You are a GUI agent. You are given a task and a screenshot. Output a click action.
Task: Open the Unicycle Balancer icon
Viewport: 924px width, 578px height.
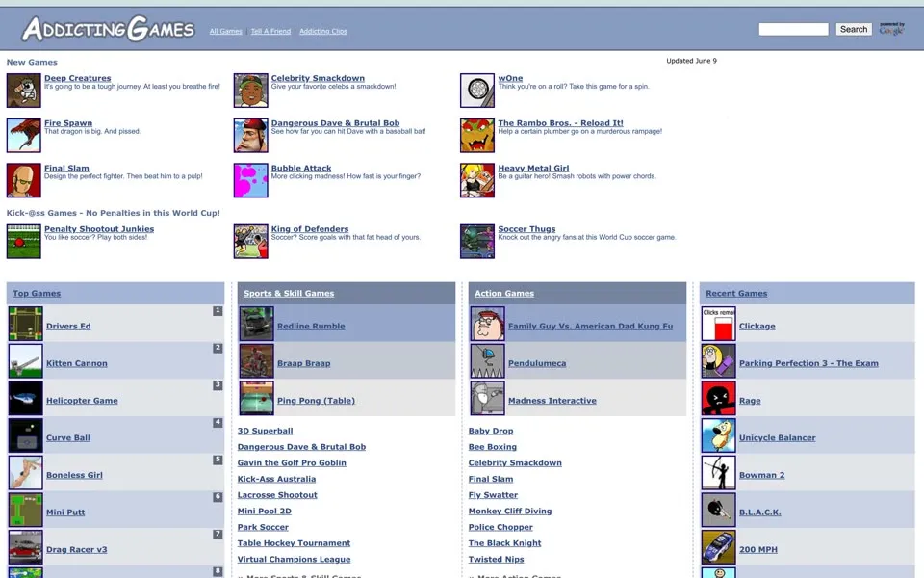point(718,435)
